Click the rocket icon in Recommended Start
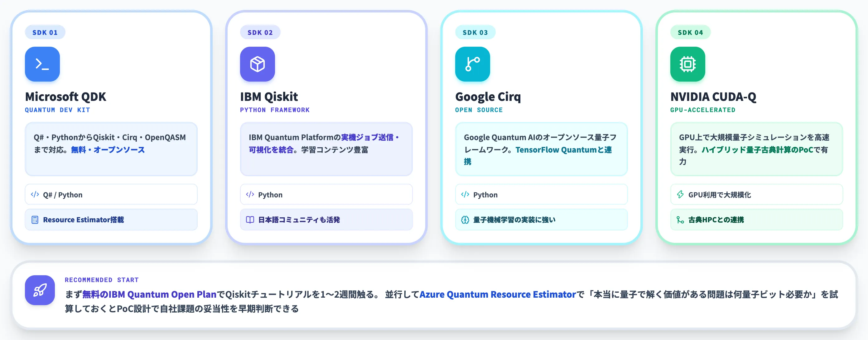Viewport: 868px width, 340px height. click(x=40, y=290)
